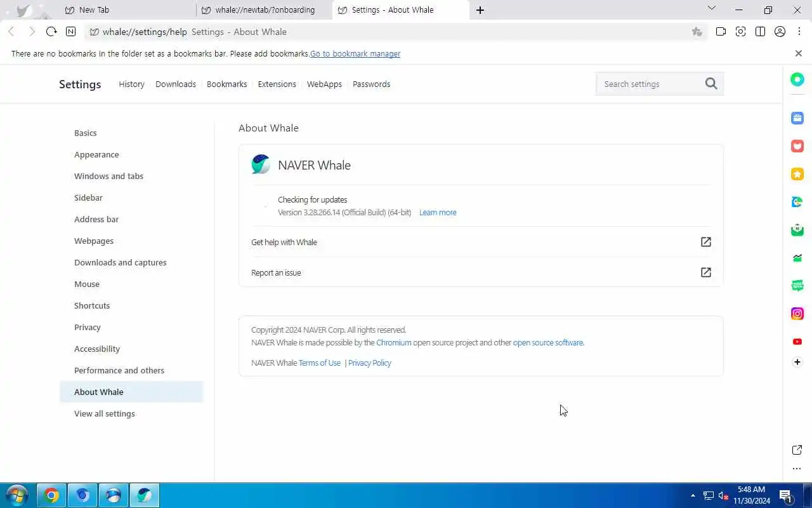Select Performance and others settings

119,370
